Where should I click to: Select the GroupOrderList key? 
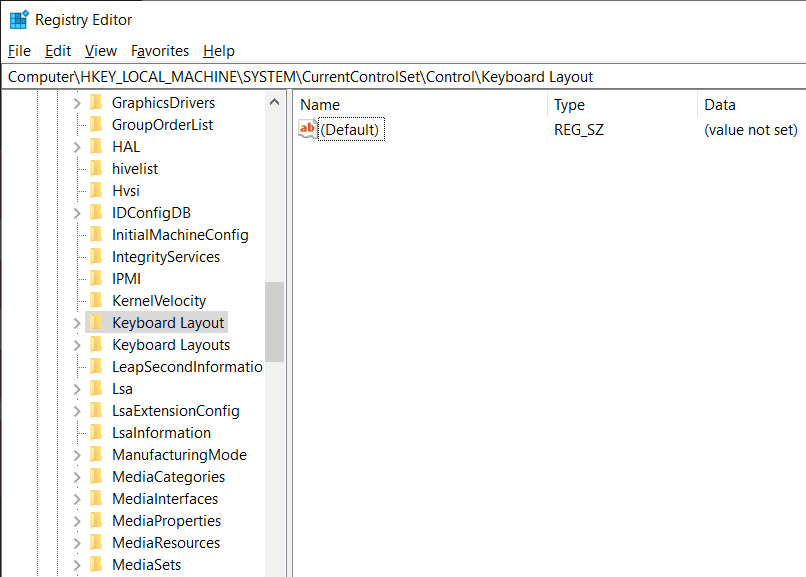(162, 125)
